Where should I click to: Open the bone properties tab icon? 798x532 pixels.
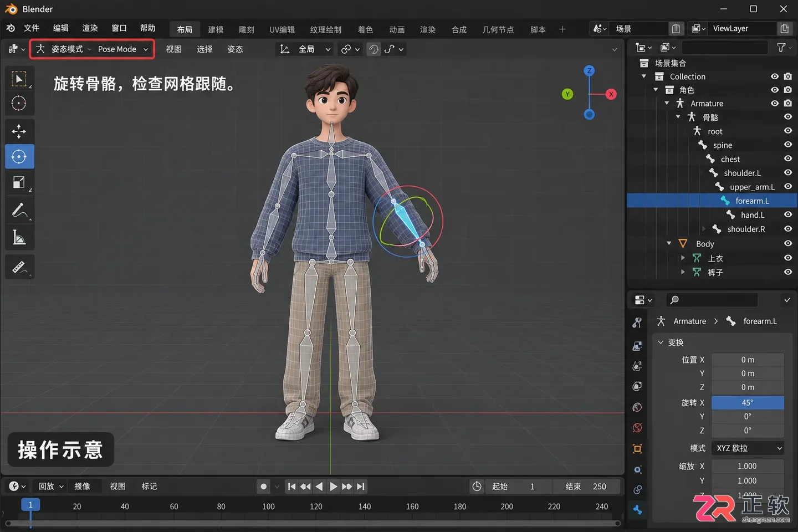click(x=638, y=510)
